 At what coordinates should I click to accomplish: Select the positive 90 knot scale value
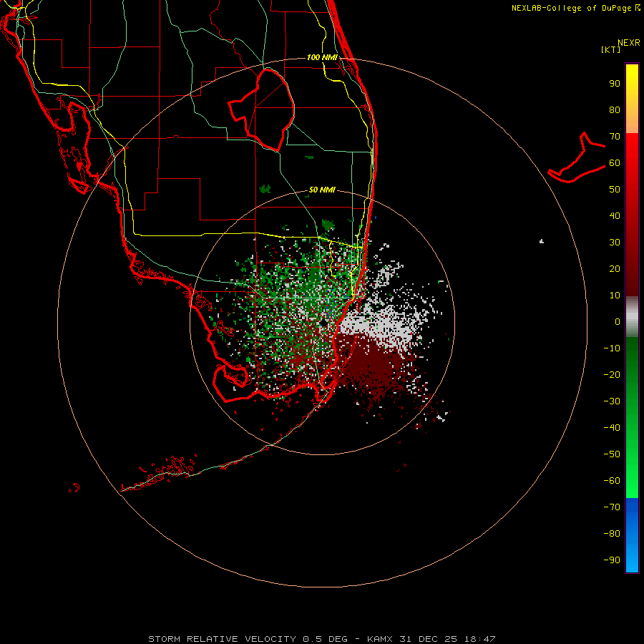[x=615, y=84]
